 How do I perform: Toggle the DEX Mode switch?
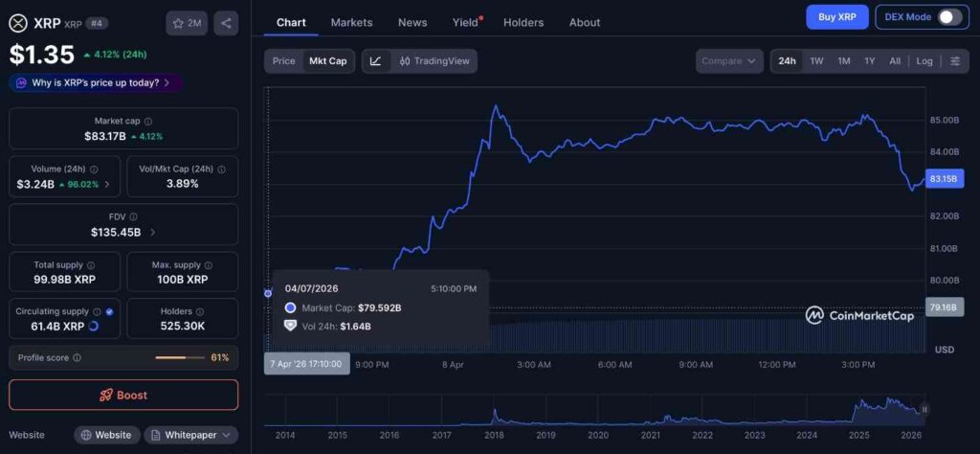click(x=948, y=17)
